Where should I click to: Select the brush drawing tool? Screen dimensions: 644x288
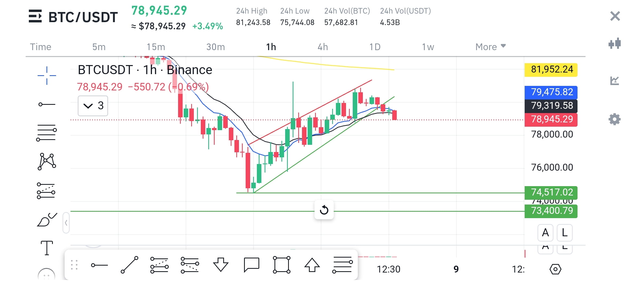(47, 220)
